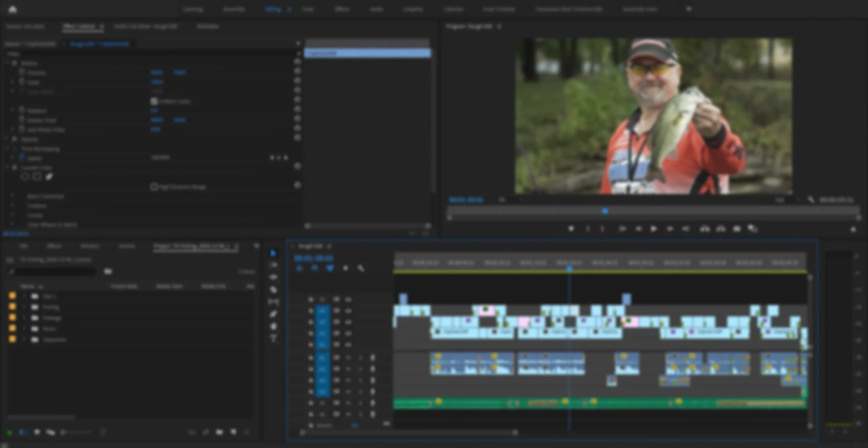Open Program monitor settings wrench
868x448 pixels.
(811, 199)
